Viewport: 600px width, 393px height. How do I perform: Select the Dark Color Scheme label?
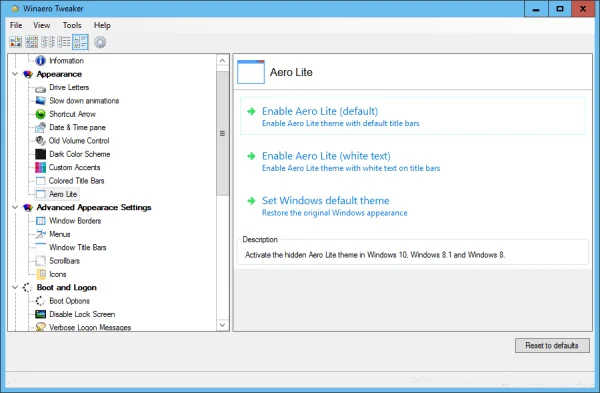coord(80,154)
